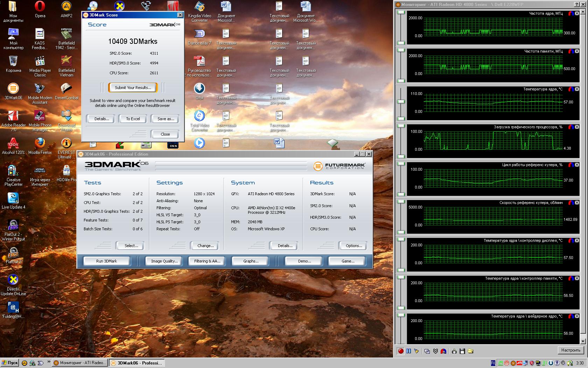Click the overlapping windows icon in monitoring toolbar
588x368 pixels.
[x=427, y=351]
